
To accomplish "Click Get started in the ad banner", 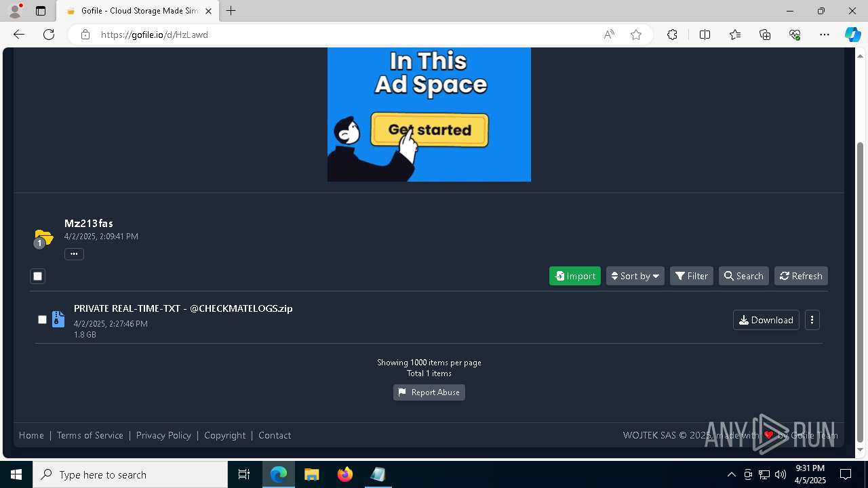I will pyautogui.click(x=429, y=129).
